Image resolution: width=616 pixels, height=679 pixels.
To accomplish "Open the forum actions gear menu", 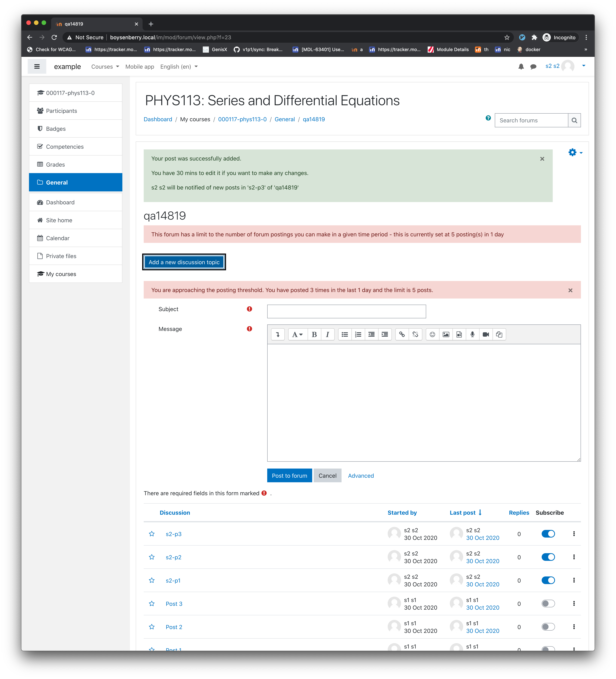I will [575, 152].
